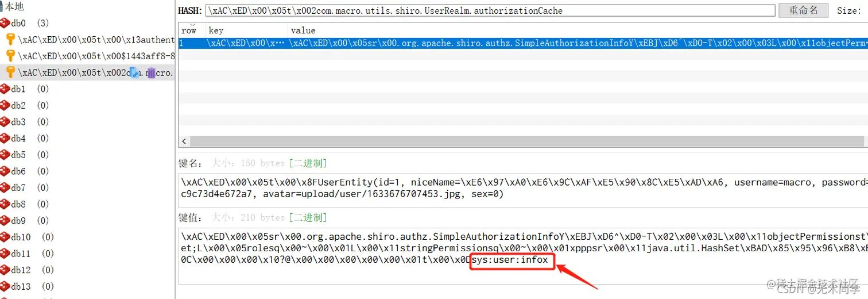The image size is (868, 299).
Task: Sort by the row column header
Action: (x=191, y=30)
